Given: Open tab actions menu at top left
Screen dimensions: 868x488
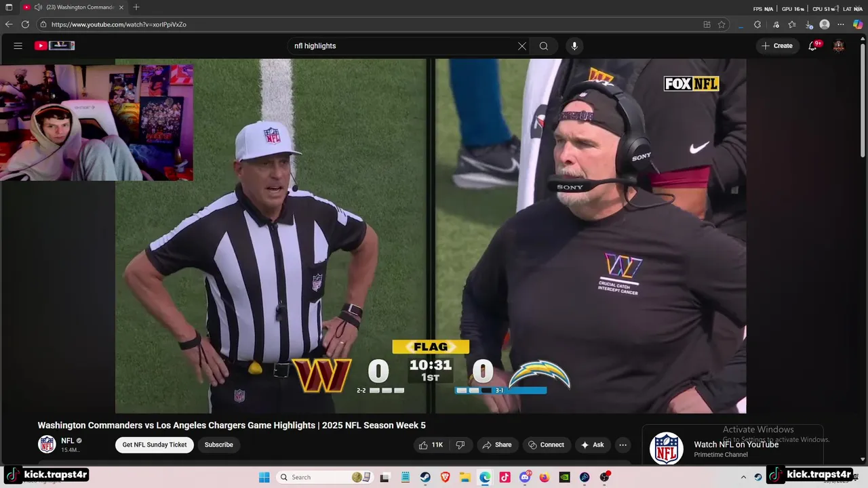Looking at the screenshot, I should click(9, 7).
